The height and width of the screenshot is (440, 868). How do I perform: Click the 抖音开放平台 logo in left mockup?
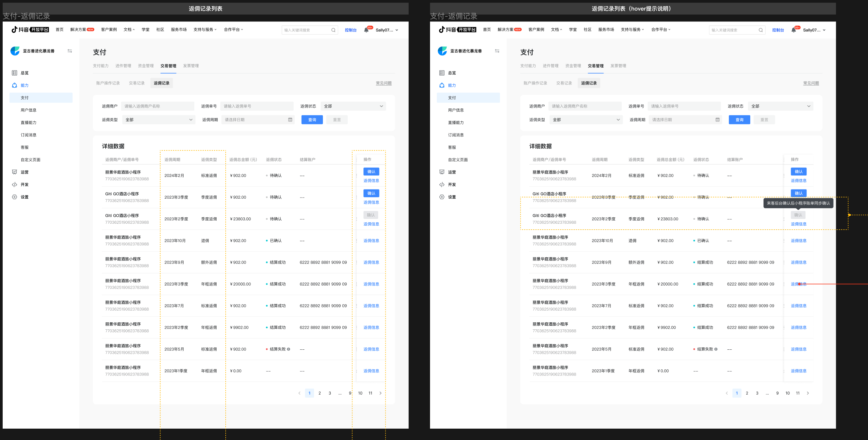point(30,30)
